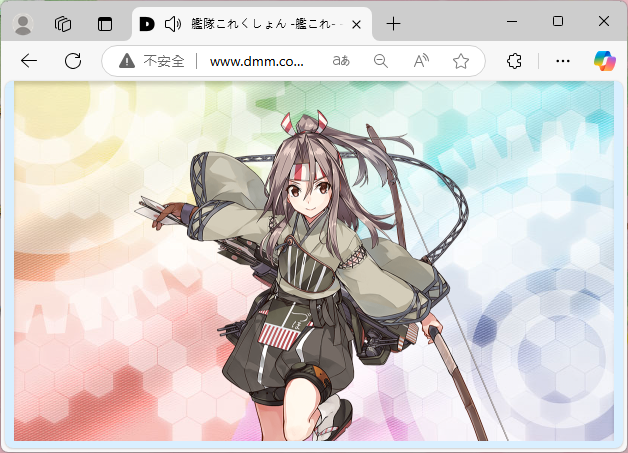This screenshot has height=453, width=628.
Task: Open the browser profile avatar
Action: [x=23, y=24]
